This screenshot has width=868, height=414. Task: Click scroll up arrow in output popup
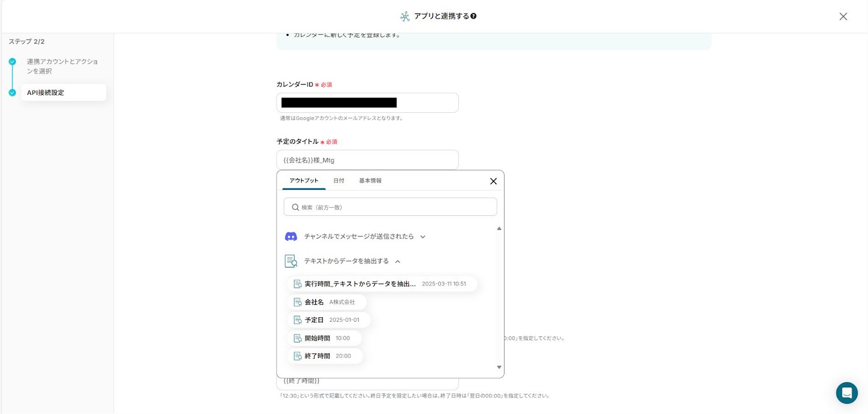tap(499, 228)
